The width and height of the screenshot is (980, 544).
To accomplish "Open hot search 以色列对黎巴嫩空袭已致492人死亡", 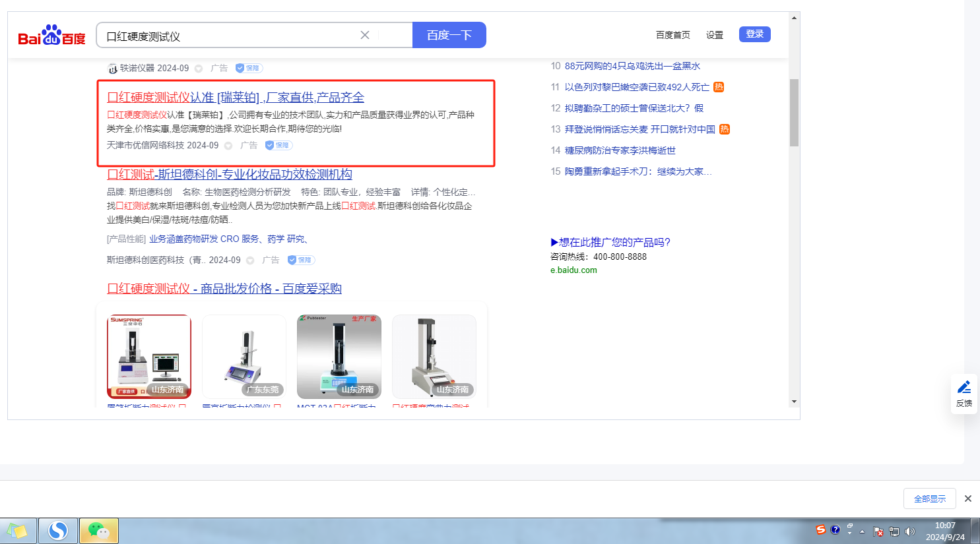I will click(637, 87).
